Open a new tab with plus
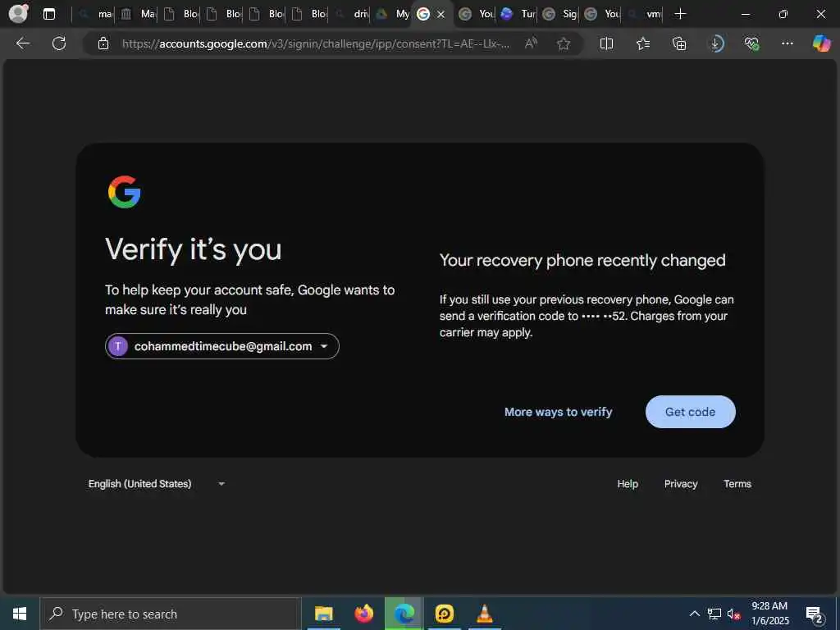The height and width of the screenshot is (630, 840). click(x=680, y=14)
